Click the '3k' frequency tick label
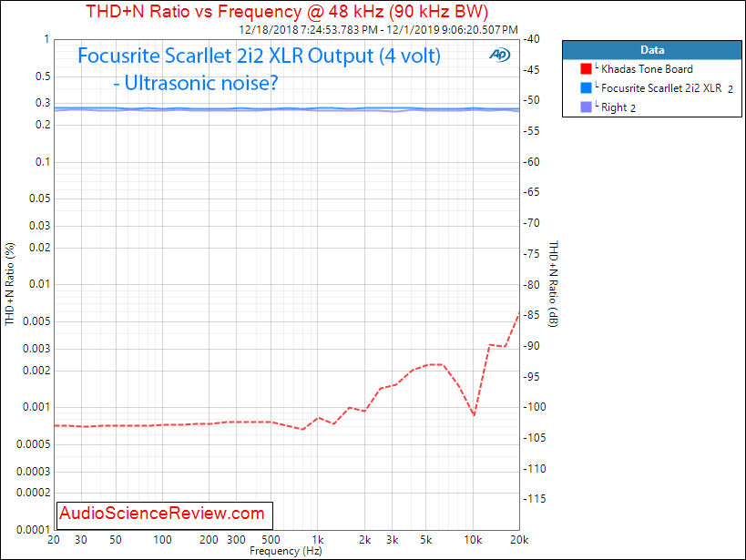Viewport: 746px width, 560px height. (392, 540)
